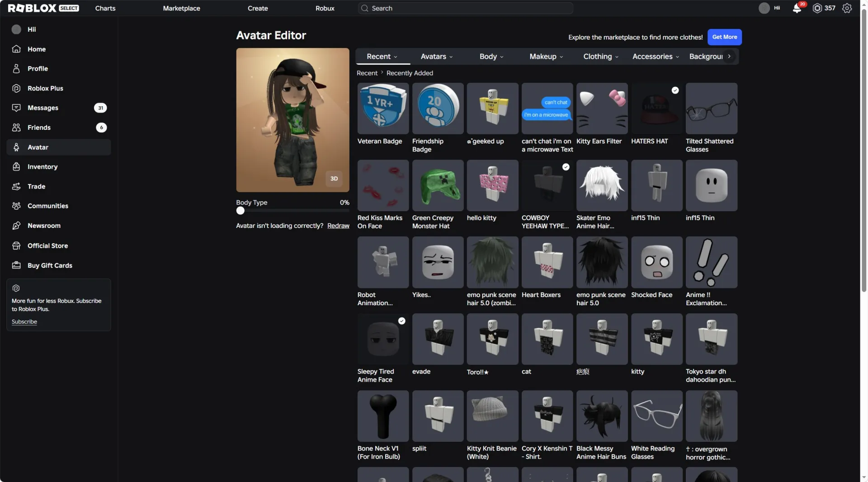Open Messages in the sidebar
The height and width of the screenshot is (482, 868).
[x=59, y=108]
